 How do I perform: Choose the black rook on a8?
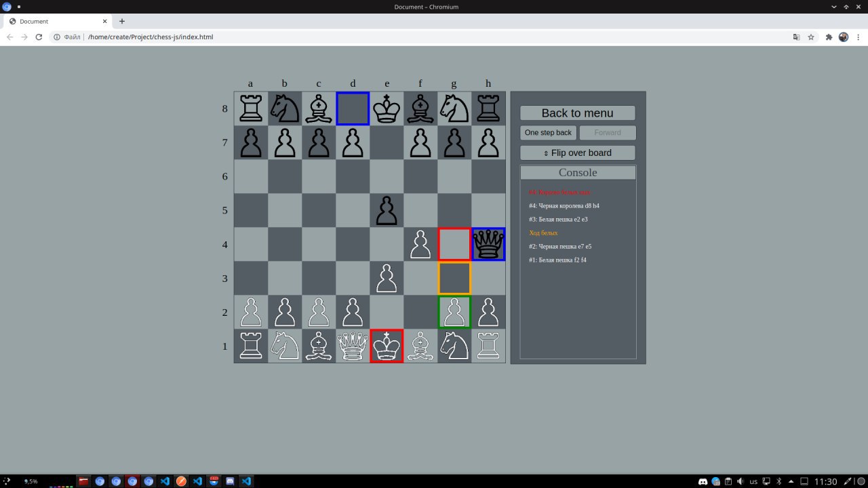(251, 108)
